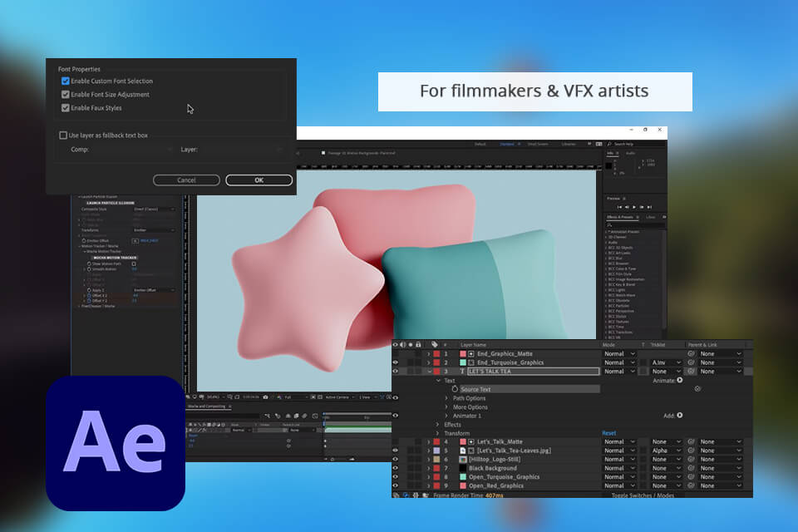Click the Hilltop_Logo-Still layer thumbnail icon
This screenshot has width=798, height=532.
(x=463, y=459)
